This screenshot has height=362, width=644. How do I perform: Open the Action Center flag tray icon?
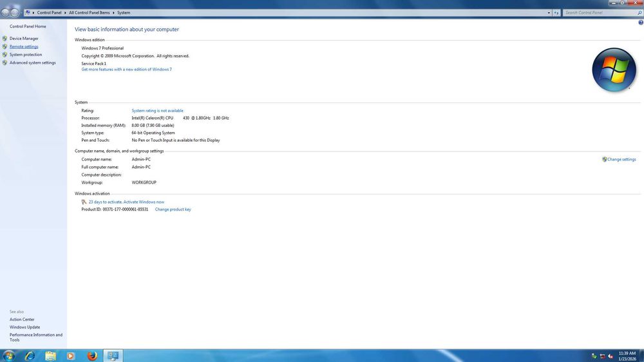tap(602, 356)
